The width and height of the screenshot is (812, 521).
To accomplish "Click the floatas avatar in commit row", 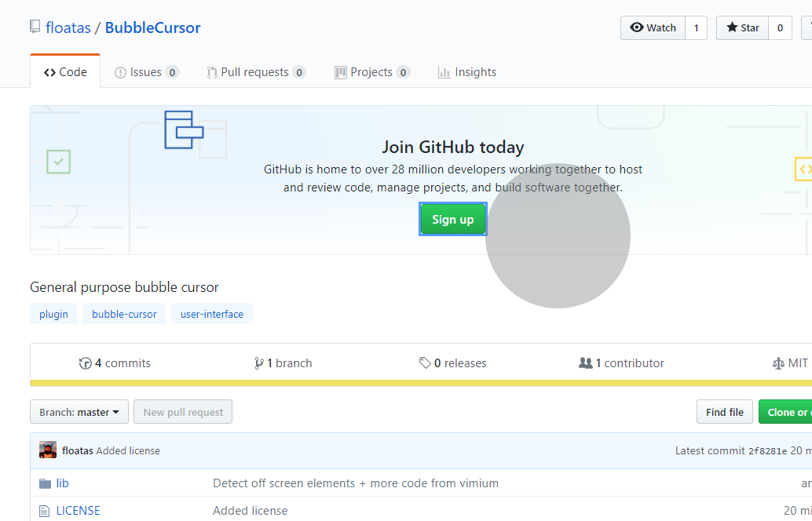I will [48, 450].
